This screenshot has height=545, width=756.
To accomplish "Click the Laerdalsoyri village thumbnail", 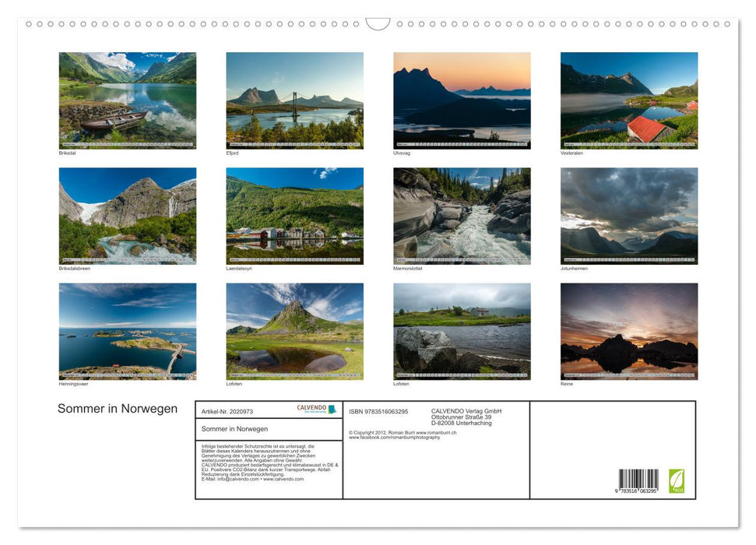I will (294, 214).
